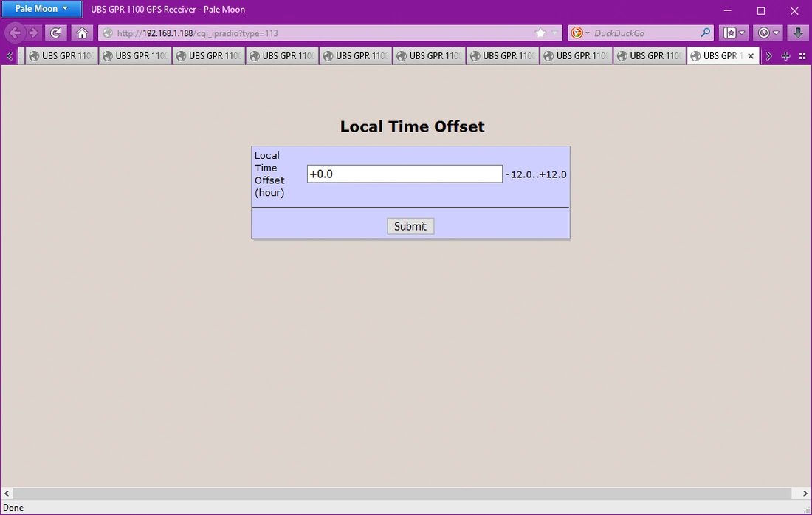
Task: Click the horizontal scrollbar right arrow
Action: 805,494
